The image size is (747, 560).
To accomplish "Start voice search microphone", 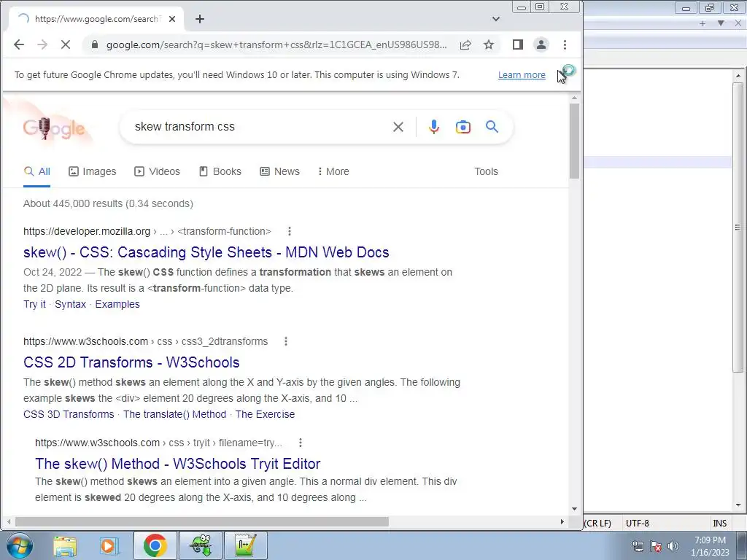I will [x=434, y=127].
